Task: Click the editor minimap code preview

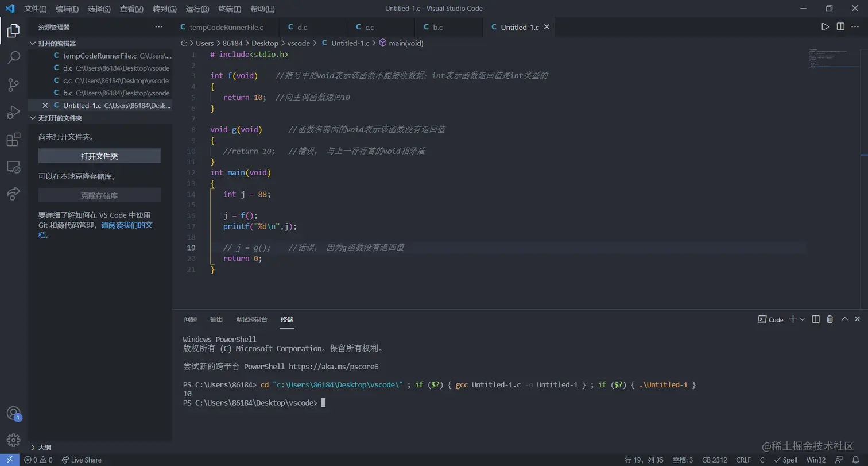Action: point(834,57)
